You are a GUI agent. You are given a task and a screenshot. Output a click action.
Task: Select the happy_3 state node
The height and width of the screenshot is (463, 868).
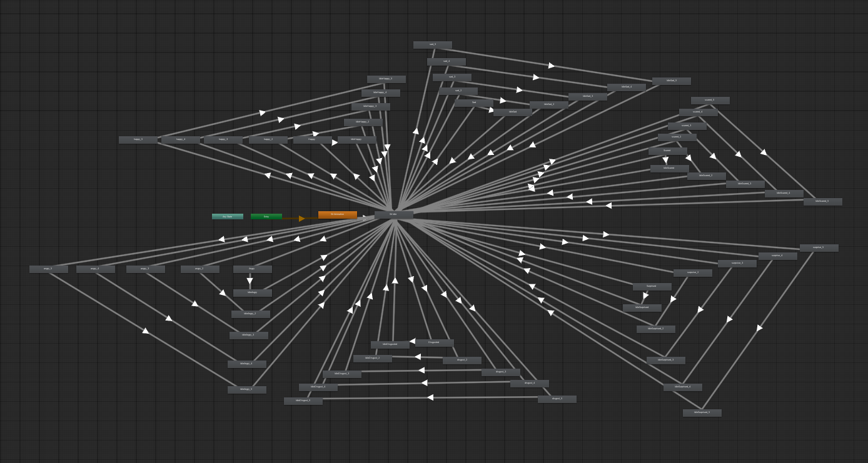coord(223,140)
